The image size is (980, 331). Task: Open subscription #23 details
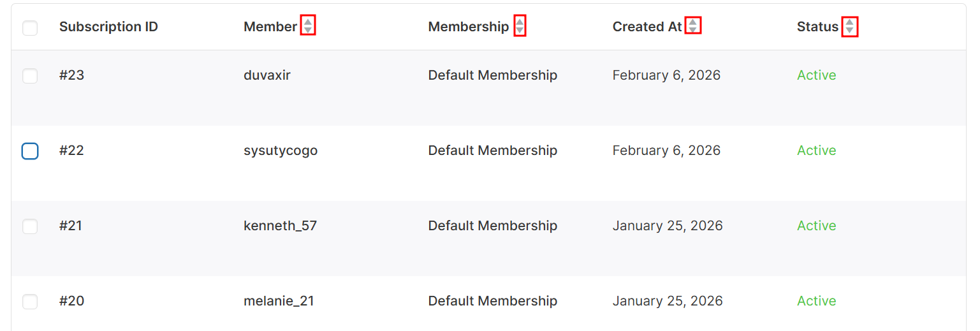click(71, 75)
